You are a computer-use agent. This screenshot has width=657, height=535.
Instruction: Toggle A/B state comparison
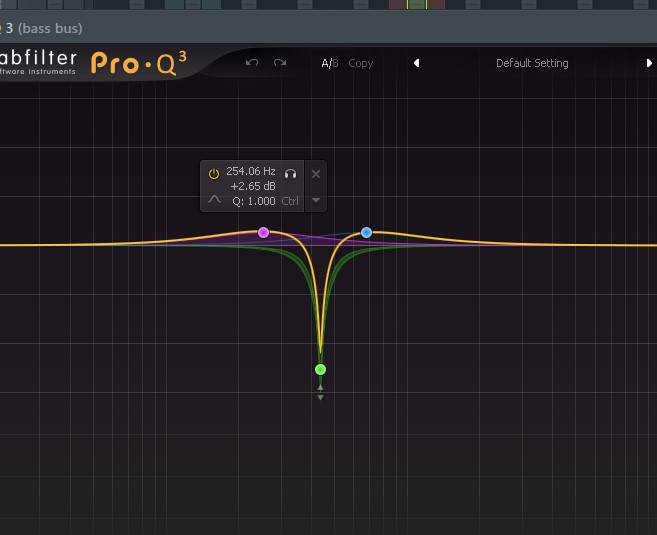[329, 63]
